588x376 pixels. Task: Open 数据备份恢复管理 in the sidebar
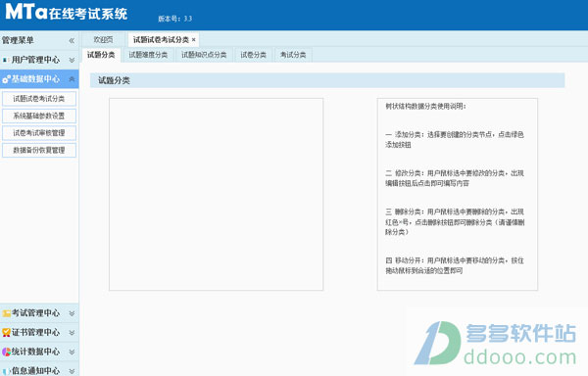click(x=39, y=150)
